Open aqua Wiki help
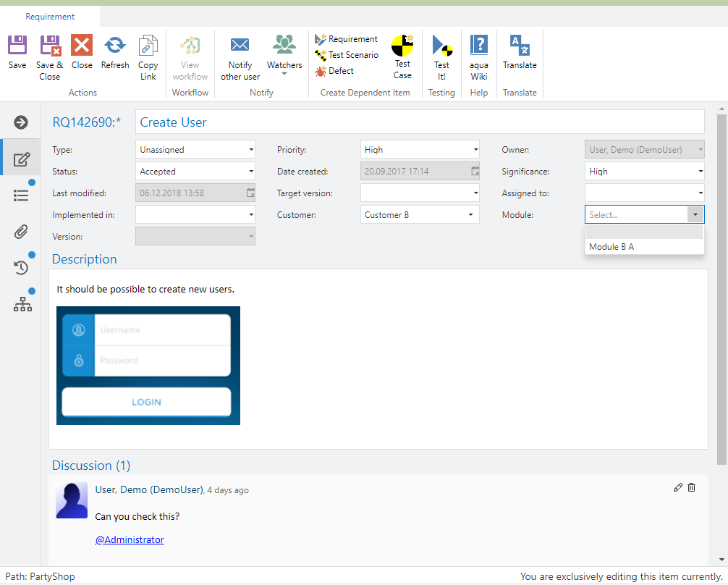Viewport: 728px width, 585px height. coord(479,45)
